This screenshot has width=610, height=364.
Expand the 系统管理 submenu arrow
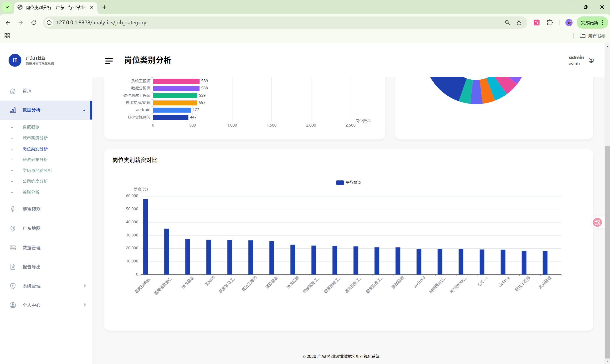coord(85,286)
